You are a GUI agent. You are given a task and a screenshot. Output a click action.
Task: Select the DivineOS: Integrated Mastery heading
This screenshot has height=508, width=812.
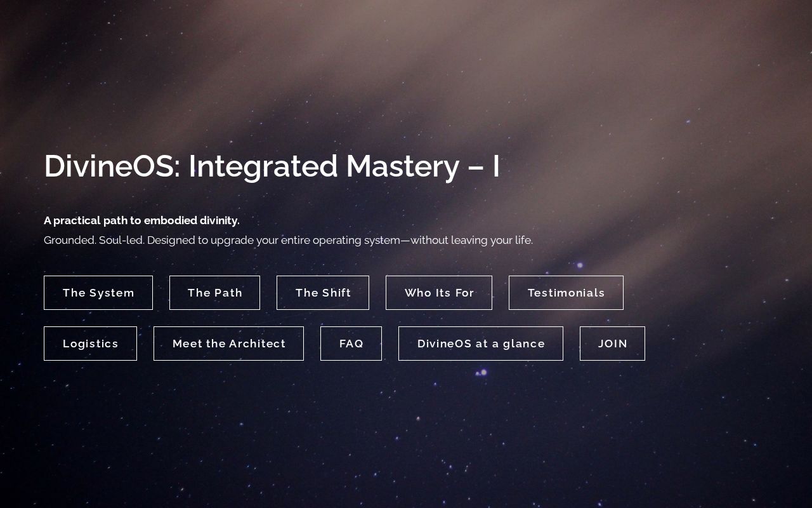272,166
